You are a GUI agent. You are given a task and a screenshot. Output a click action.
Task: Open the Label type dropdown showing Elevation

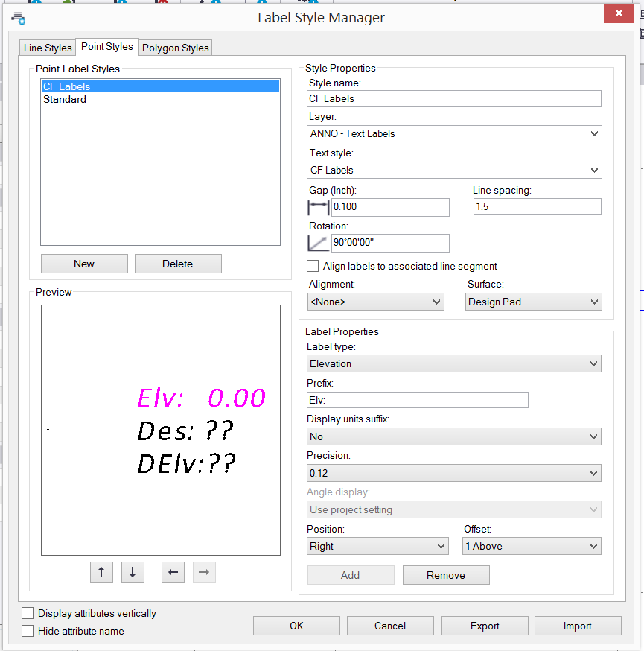[454, 363]
